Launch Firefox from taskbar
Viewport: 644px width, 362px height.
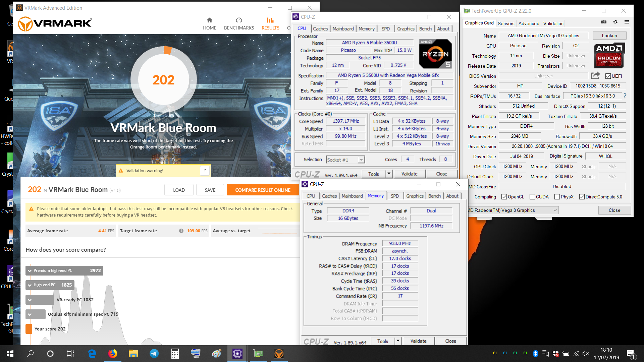(113, 354)
